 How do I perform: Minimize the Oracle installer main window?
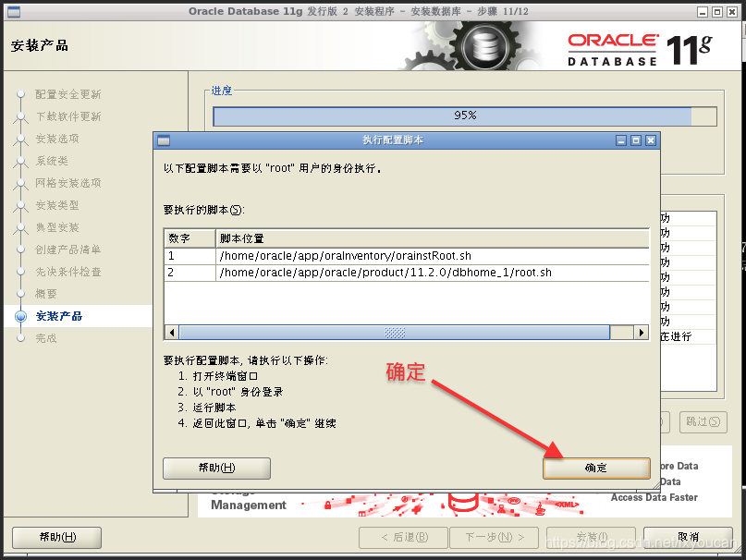[703, 12]
